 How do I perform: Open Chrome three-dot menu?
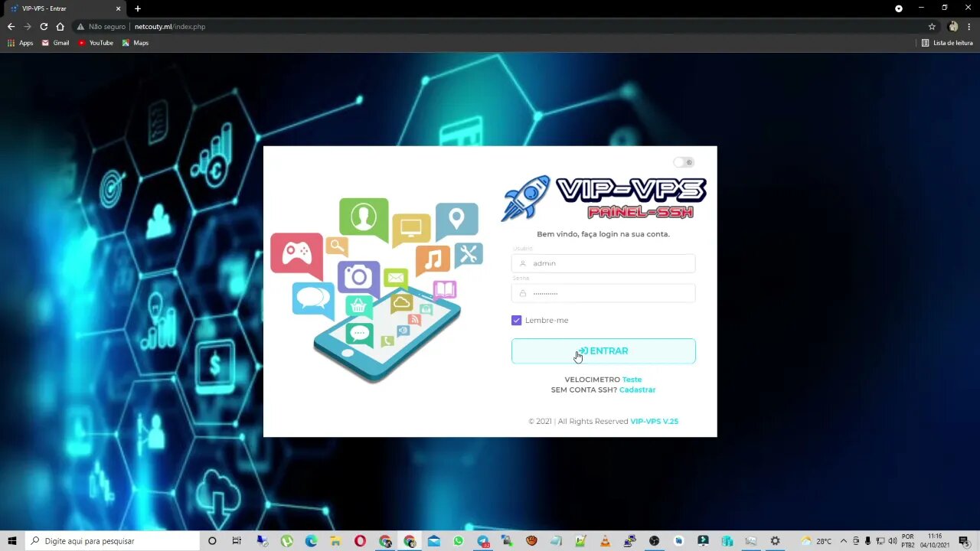pos(969,27)
